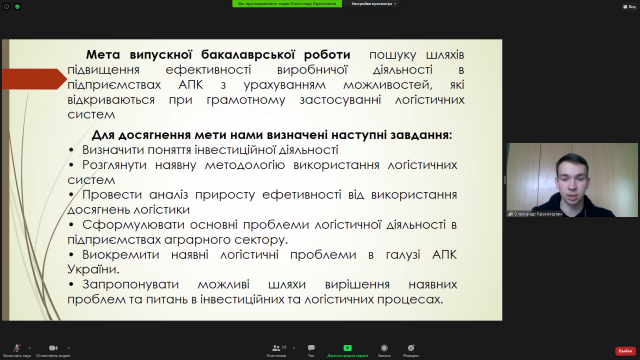Click the red Leave meeting button

(625, 351)
